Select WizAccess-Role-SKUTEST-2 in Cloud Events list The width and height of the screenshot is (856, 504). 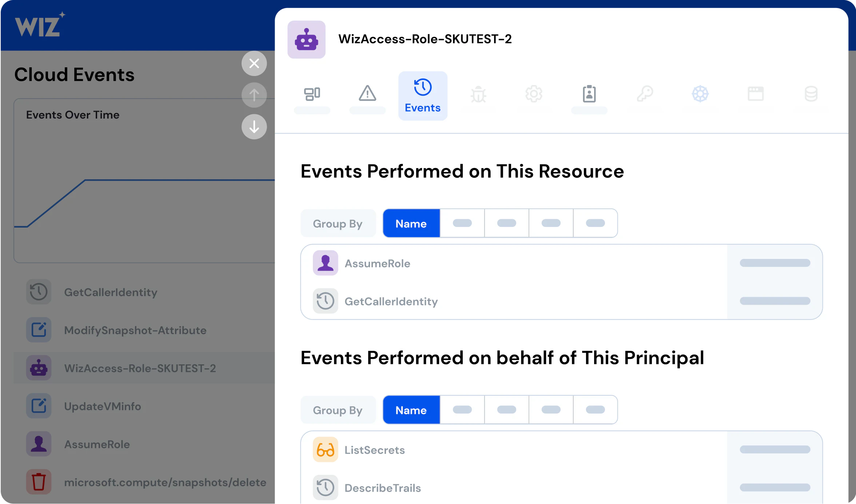tap(144, 368)
